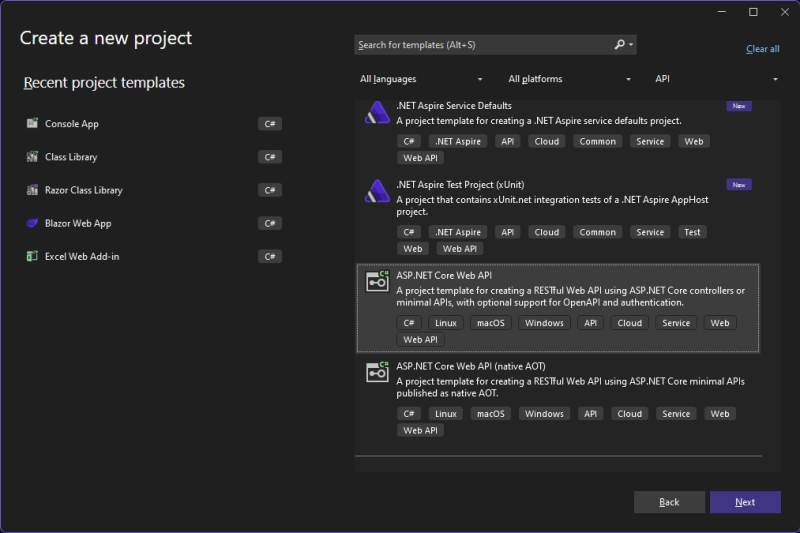Select the Blazor Web App recent template
Image resolution: width=800 pixels, height=533 pixels.
154,223
